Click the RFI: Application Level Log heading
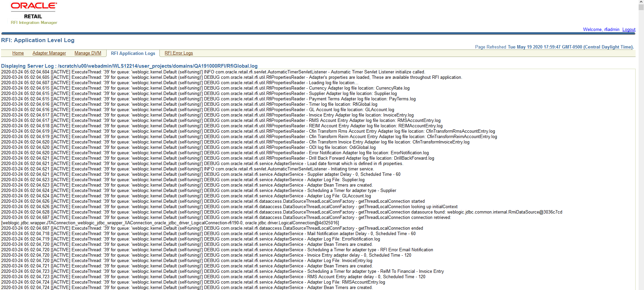 point(38,40)
